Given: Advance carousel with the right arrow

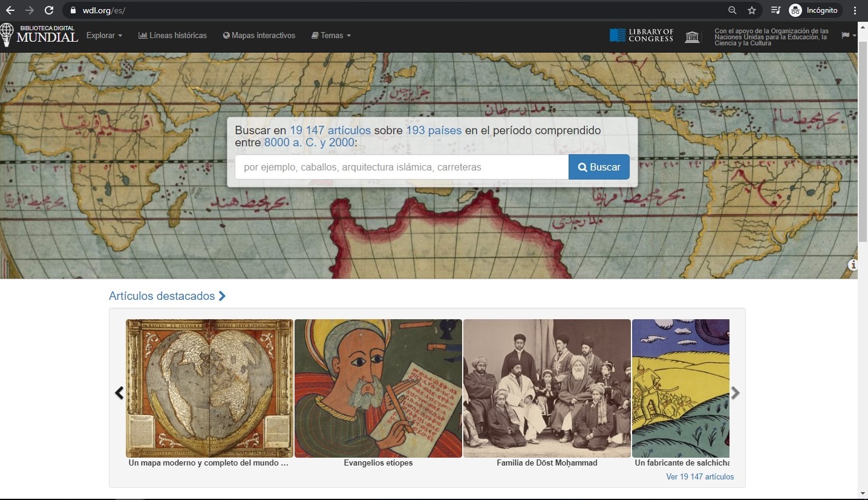Looking at the screenshot, I should coord(735,393).
